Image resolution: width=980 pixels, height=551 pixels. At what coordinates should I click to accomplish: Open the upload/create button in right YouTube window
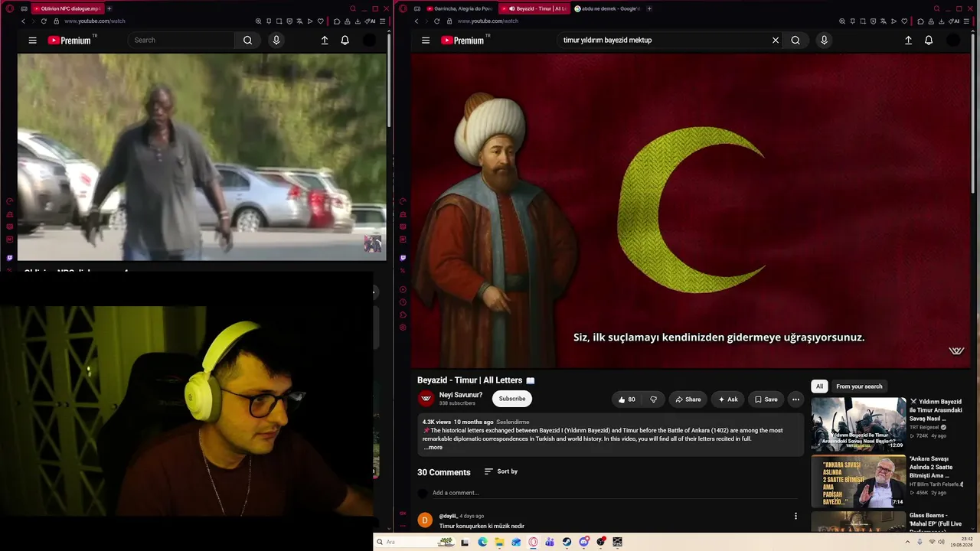pos(908,41)
